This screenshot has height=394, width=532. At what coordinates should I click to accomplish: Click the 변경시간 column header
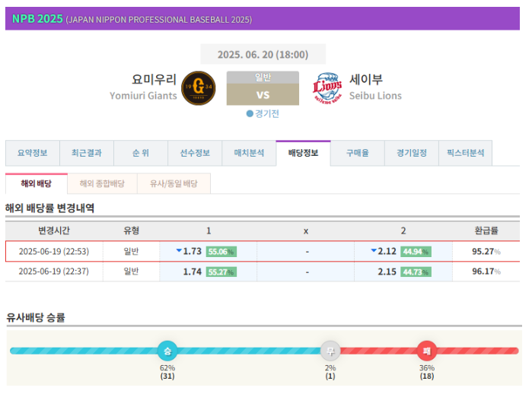click(54, 230)
